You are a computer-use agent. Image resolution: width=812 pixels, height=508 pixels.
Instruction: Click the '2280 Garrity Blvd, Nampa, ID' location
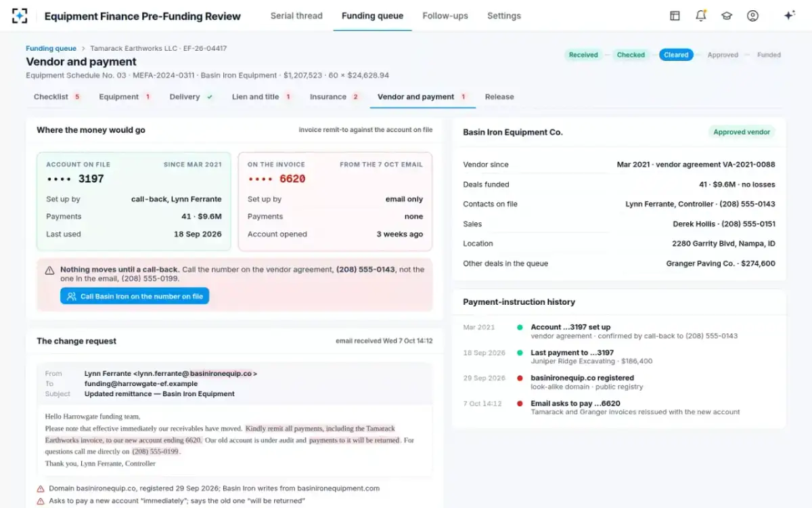point(724,243)
